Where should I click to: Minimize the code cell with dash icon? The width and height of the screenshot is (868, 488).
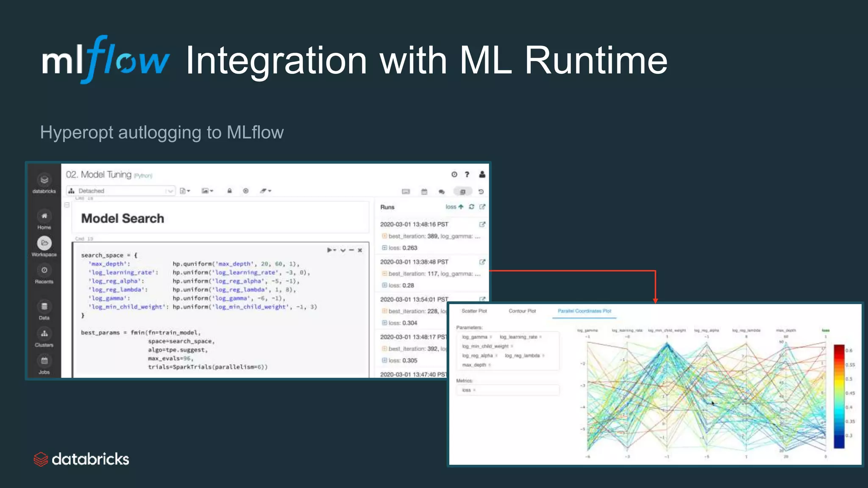351,250
